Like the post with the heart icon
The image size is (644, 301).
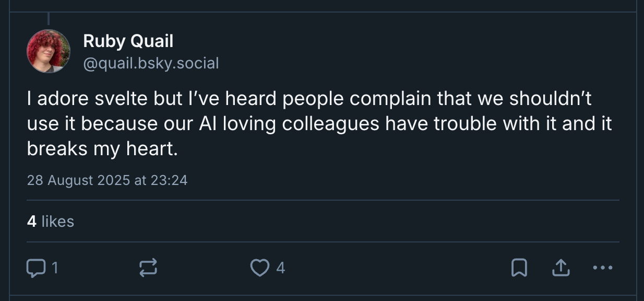click(259, 268)
